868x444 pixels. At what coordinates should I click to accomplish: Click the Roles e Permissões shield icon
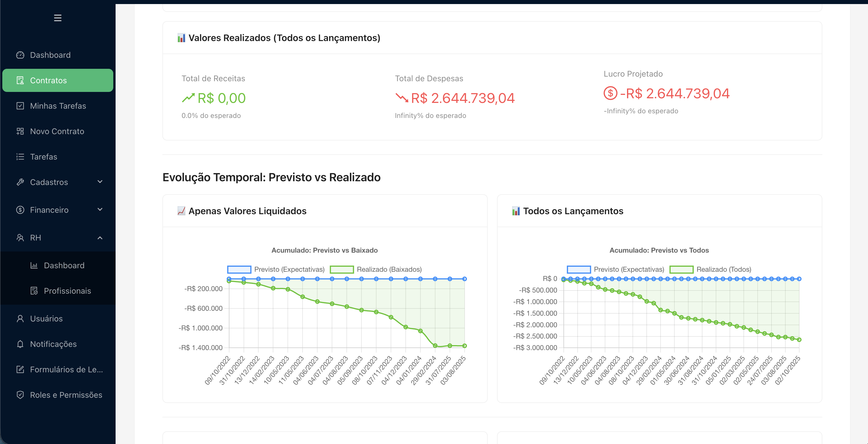[20, 395]
